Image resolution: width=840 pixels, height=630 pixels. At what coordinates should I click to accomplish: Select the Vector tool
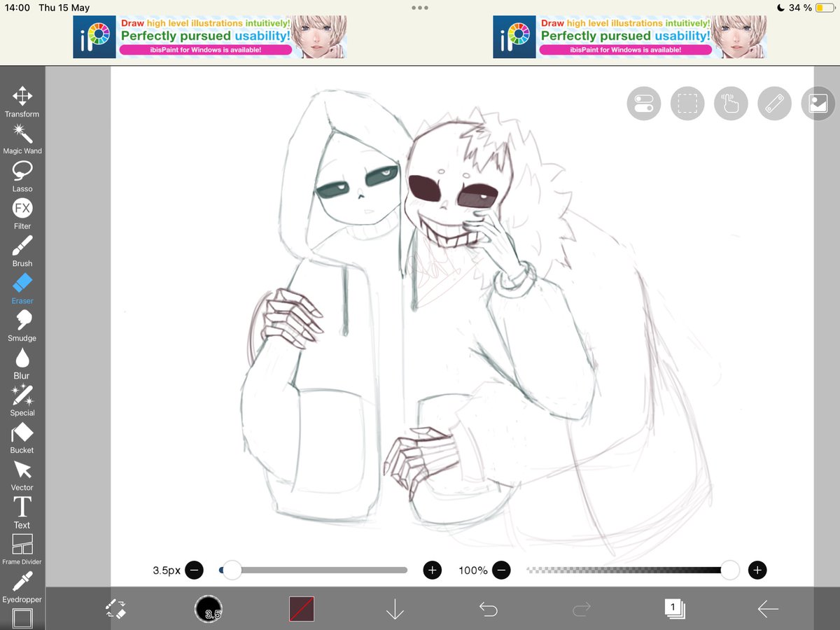[x=22, y=476]
